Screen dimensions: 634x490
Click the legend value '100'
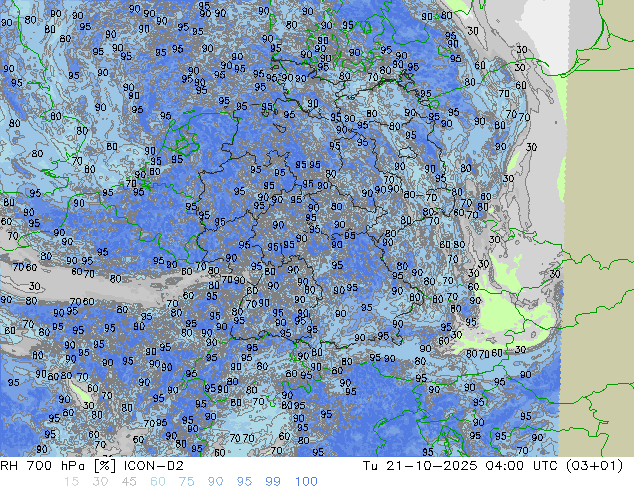click(306, 482)
